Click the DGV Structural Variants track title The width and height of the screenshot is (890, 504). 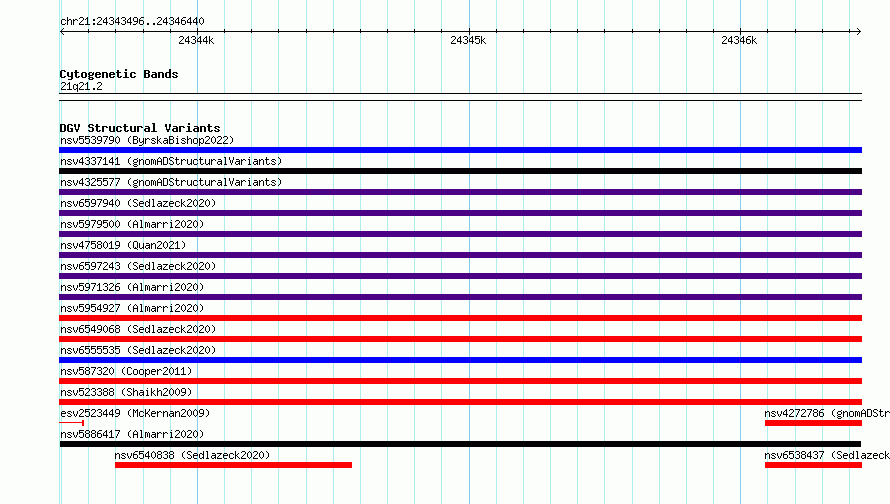point(140,128)
